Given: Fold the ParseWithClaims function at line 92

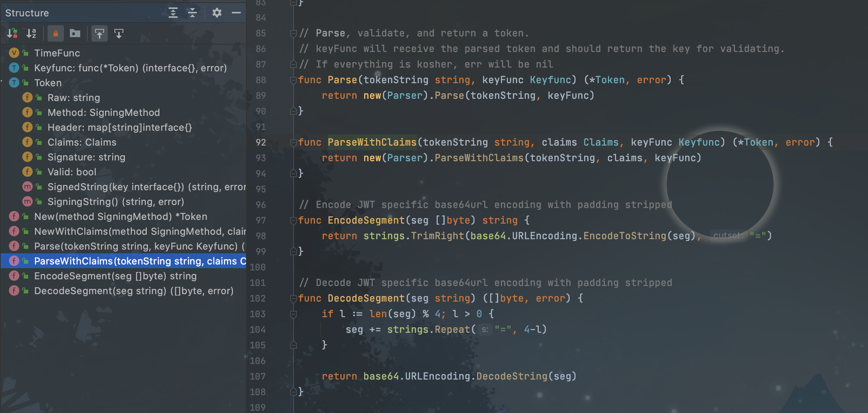Looking at the screenshot, I should point(293,142).
